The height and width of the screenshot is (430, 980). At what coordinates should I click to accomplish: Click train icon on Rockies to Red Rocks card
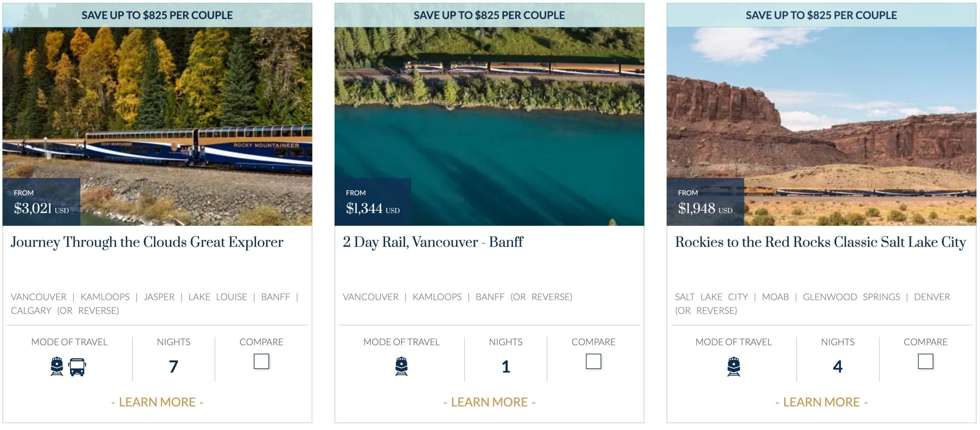click(733, 366)
